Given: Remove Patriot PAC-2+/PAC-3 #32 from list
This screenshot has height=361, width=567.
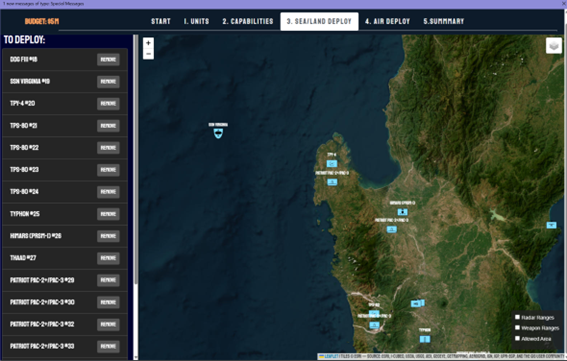Looking at the screenshot, I should [108, 324].
